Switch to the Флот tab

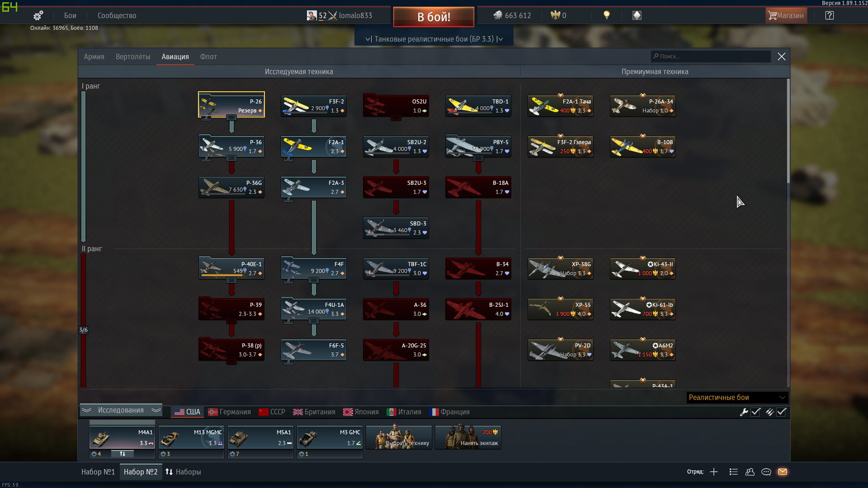coord(208,57)
